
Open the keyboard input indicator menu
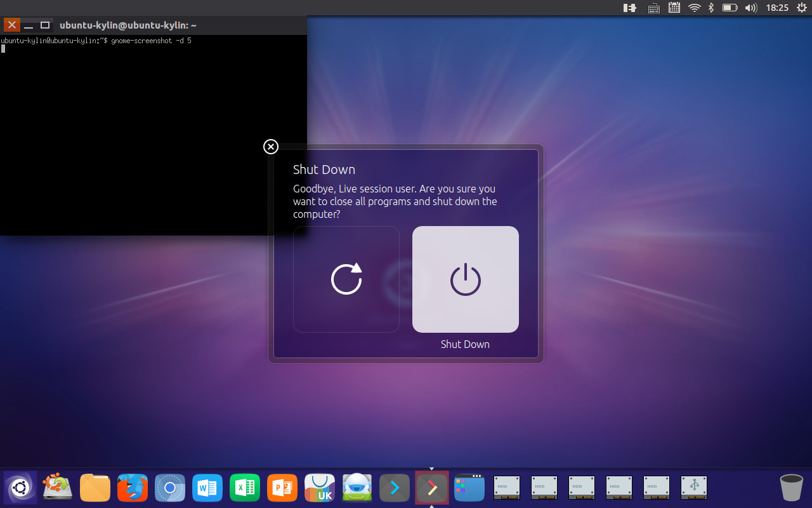(x=653, y=8)
